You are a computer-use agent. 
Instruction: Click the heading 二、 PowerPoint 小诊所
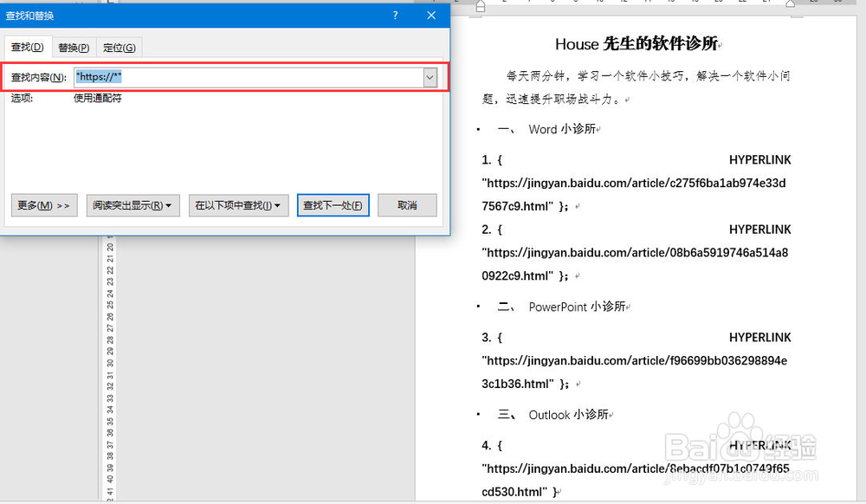[x=562, y=307]
